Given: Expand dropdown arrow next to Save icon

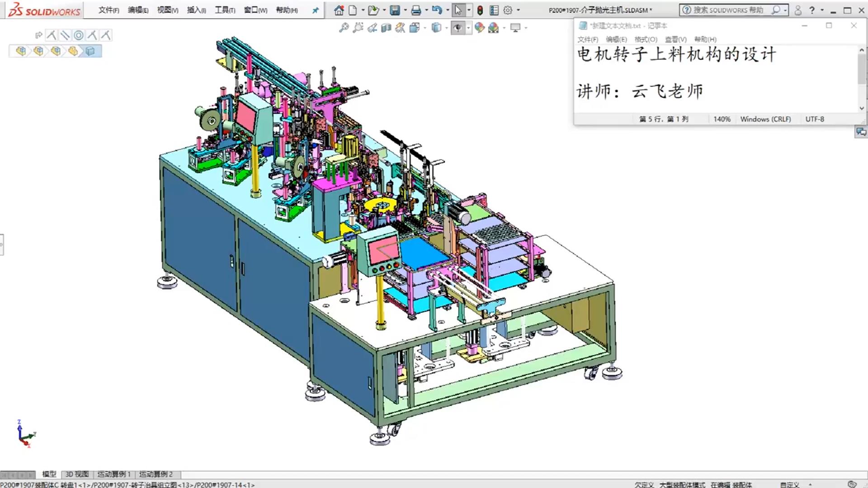Looking at the screenshot, I should coord(406,10).
